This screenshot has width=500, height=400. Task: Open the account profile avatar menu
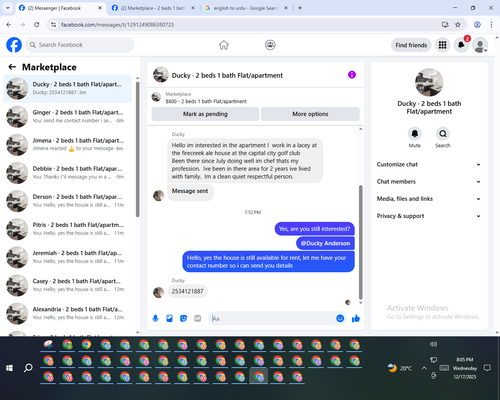480,45
